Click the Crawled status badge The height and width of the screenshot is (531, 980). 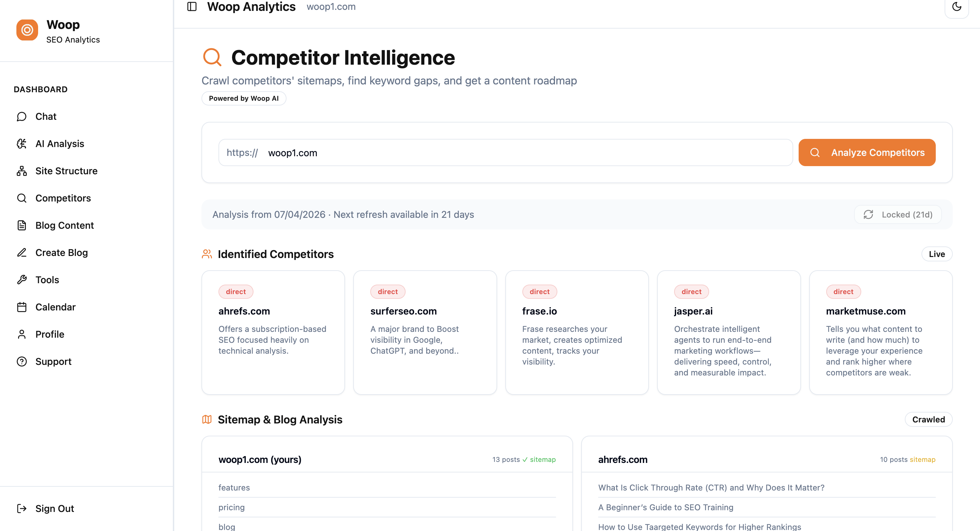(x=928, y=419)
